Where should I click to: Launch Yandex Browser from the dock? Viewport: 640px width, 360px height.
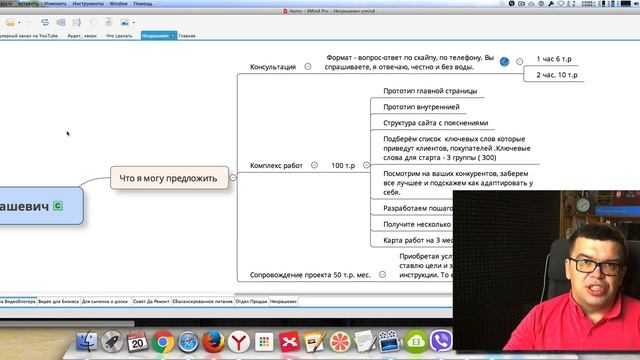click(238, 342)
